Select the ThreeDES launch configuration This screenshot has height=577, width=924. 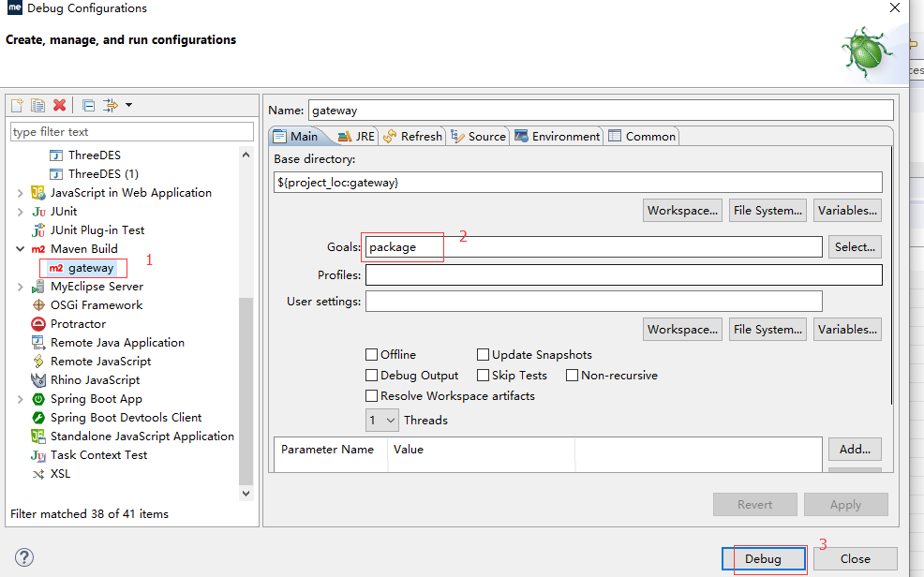coord(95,155)
